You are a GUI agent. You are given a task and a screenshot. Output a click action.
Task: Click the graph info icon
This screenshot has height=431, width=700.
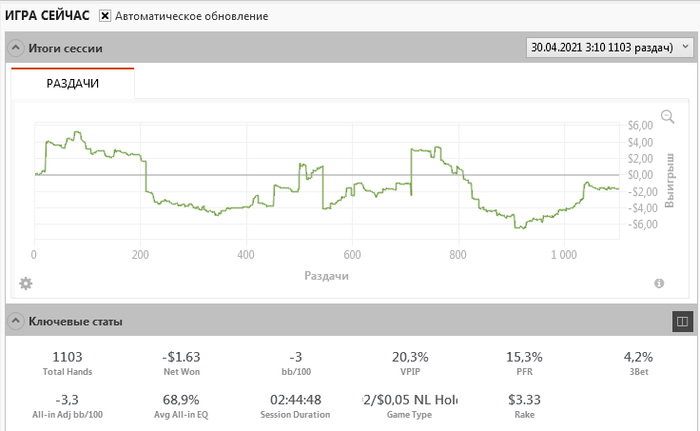click(x=660, y=284)
